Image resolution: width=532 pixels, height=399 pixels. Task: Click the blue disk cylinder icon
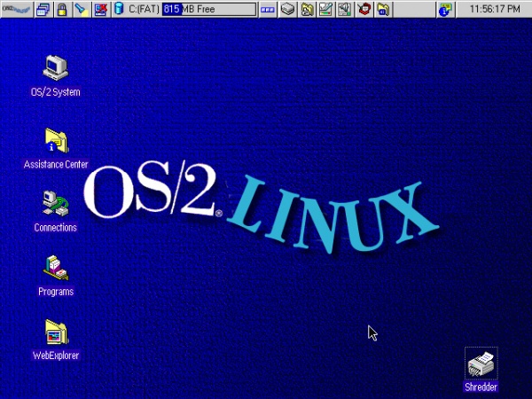119,9
